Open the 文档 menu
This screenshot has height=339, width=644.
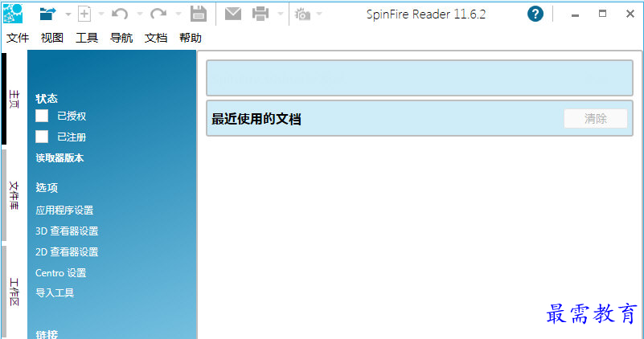pyautogui.click(x=156, y=38)
